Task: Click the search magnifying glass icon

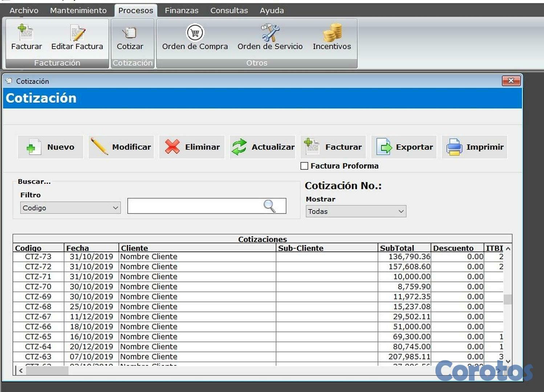Action: coord(269,206)
